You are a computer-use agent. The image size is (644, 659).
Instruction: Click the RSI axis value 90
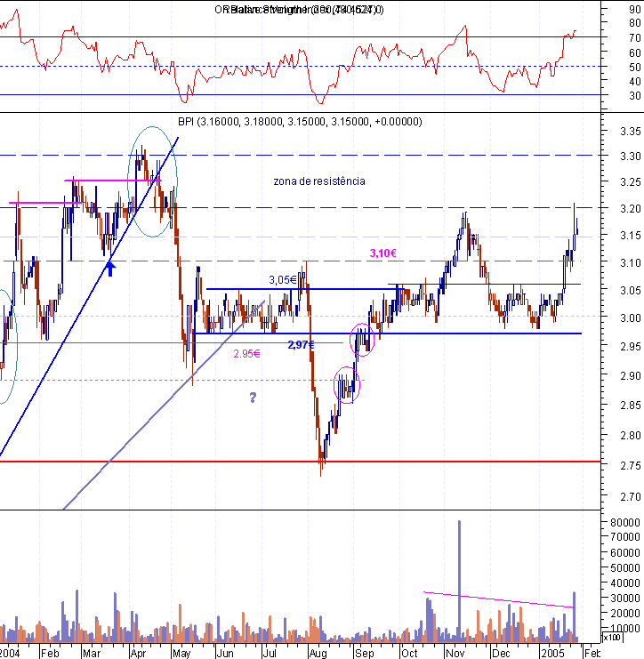(635, 9)
